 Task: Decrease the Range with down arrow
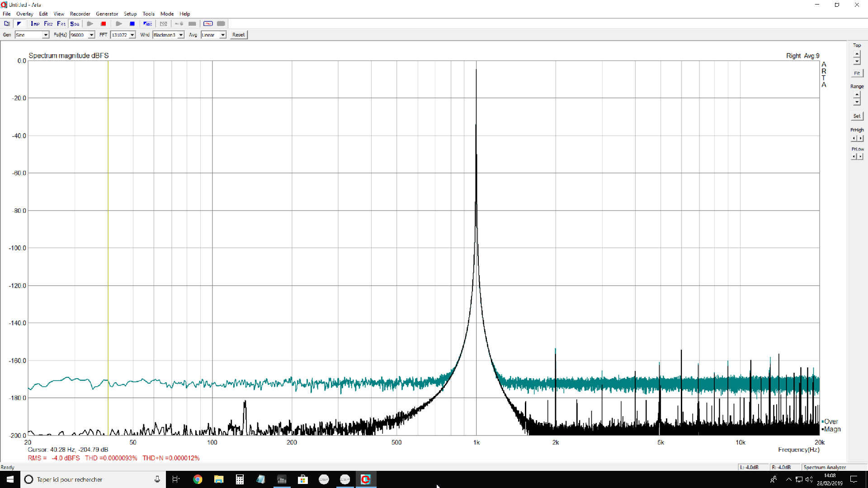tap(857, 102)
